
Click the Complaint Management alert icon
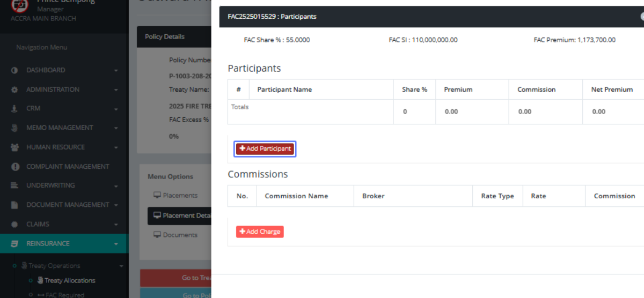pos(14,167)
